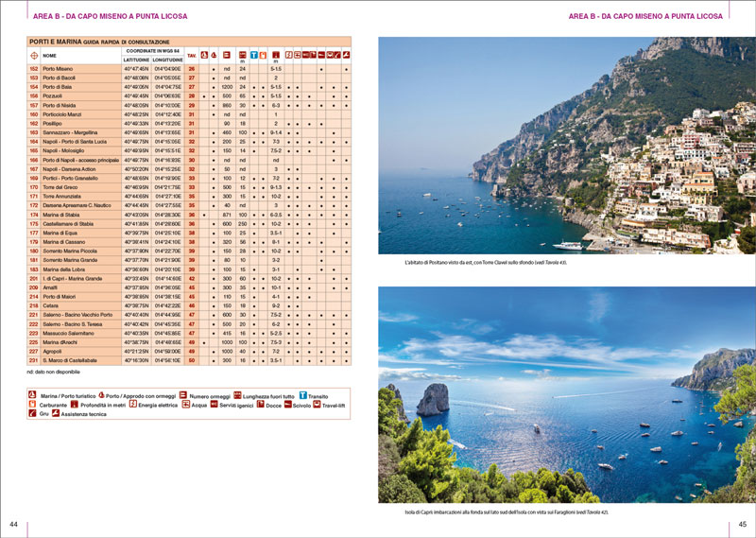Viewport: 756px width, 538px height.
Task: Click the LATITUDINE column header
Action: coord(137,60)
